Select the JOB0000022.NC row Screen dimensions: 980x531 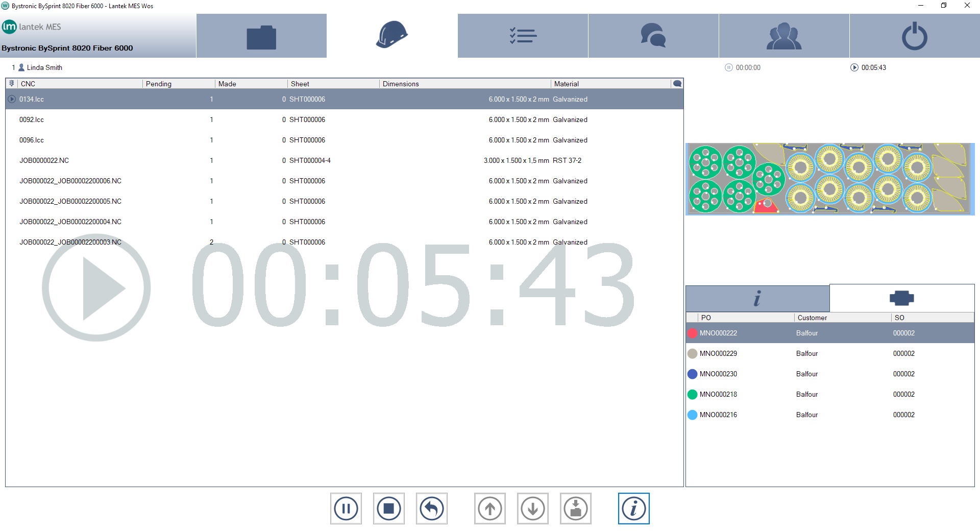(x=44, y=160)
